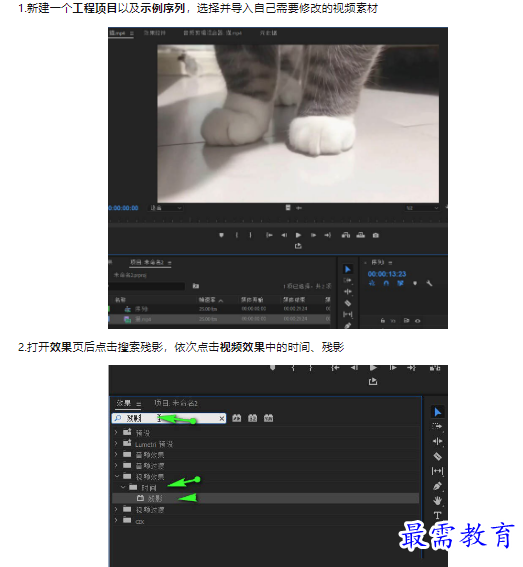Expand the 预设 presets folder
The image size is (523, 567).
(116, 432)
